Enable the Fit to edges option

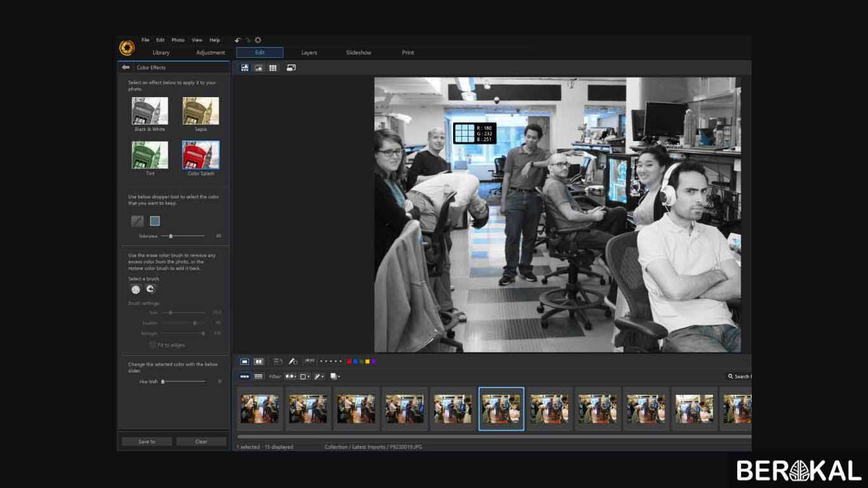pyautogui.click(x=152, y=344)
